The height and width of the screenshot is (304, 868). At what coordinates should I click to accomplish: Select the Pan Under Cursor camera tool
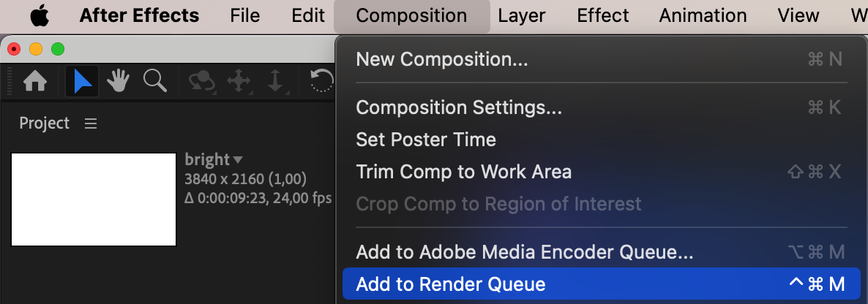coord(239,82)
